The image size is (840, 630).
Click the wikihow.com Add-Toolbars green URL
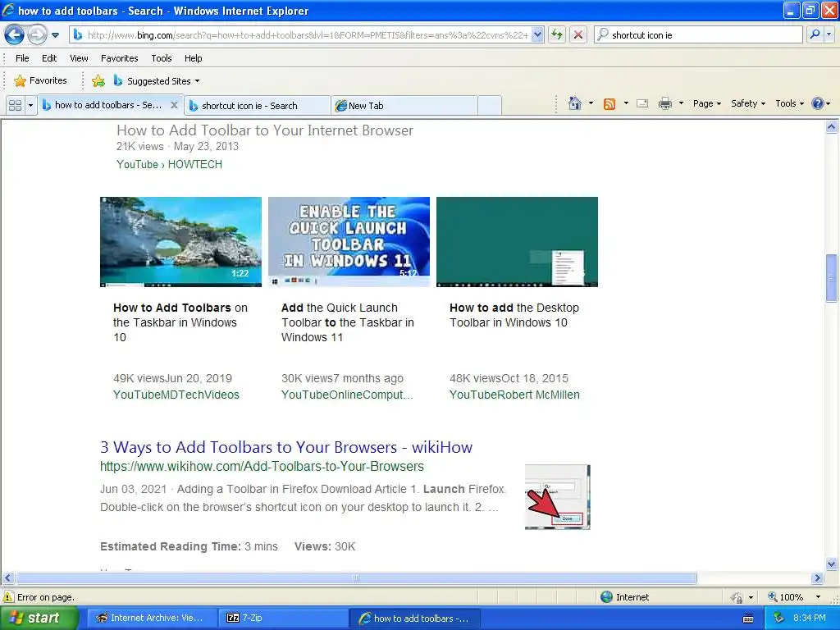pyautogui.click(x=262, y=467)
